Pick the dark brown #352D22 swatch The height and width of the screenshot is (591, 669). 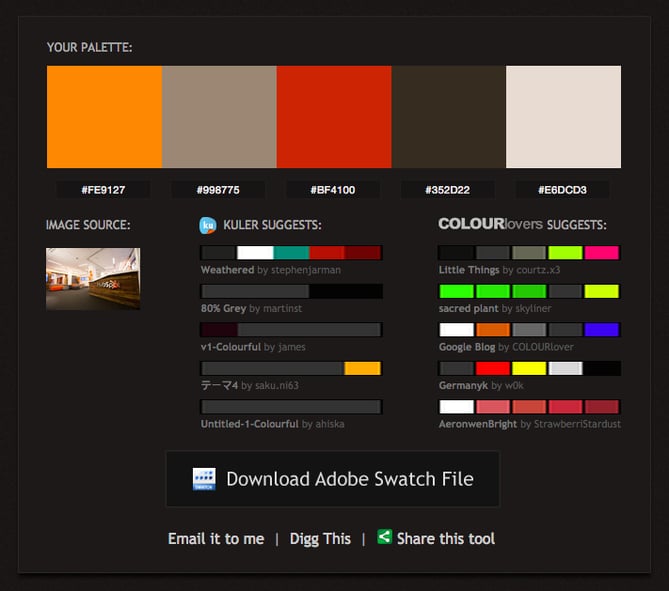coord(449,117)
